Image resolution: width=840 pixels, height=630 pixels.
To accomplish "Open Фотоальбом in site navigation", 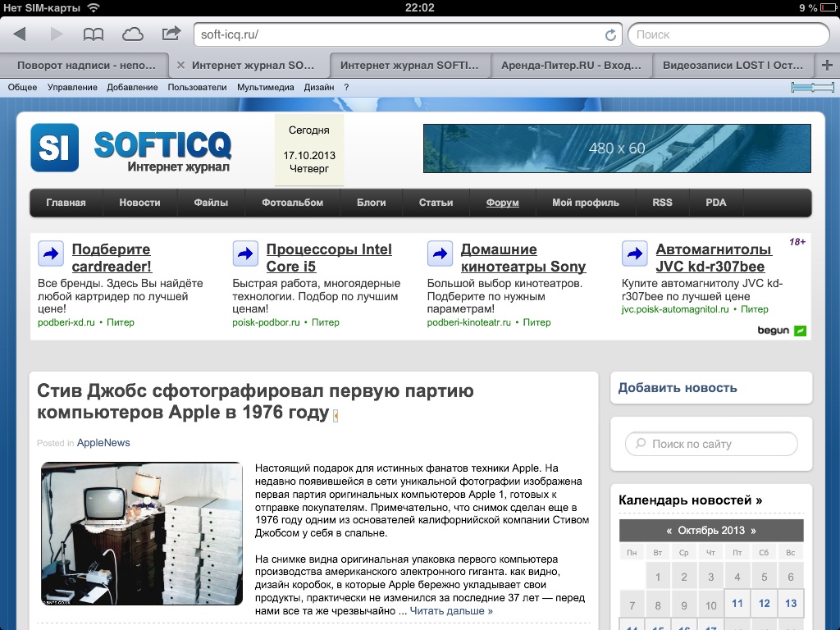I will (x=293, y=203).
